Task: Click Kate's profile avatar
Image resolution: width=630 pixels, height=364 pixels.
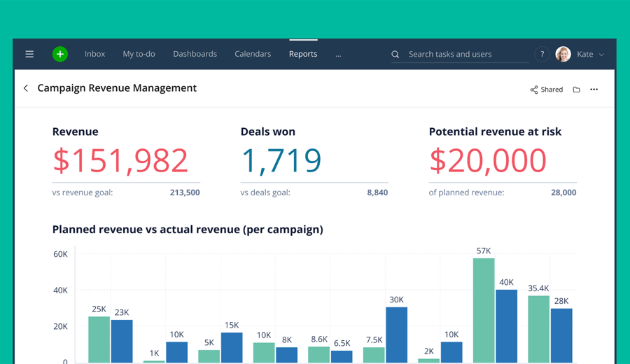Action: click(563, 54)
